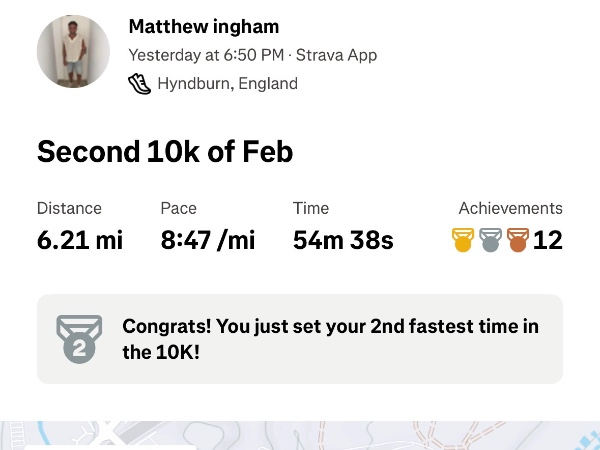Screen dimensions: 600x450
Task: Open Matthew ingham's profile picture
Action: (x=73, y=52)
